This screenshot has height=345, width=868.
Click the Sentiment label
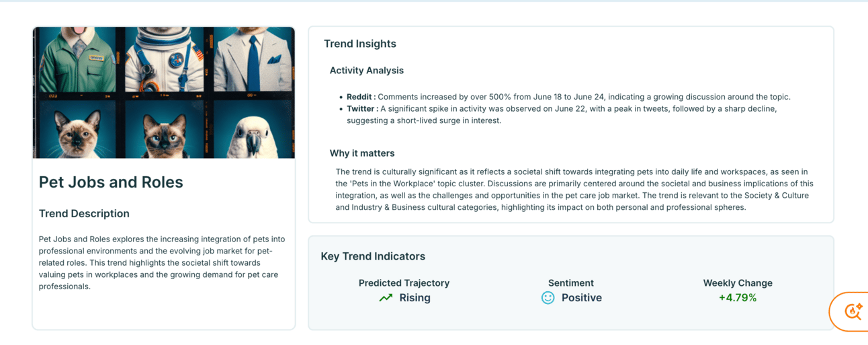(571, 283)
